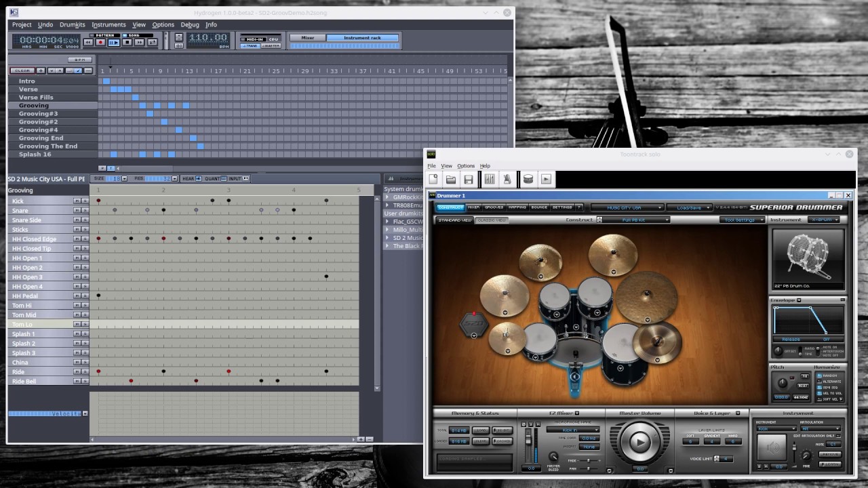Open the X-drum instrument dropdown
Screen dimensions: 868x488
point(824,220)
